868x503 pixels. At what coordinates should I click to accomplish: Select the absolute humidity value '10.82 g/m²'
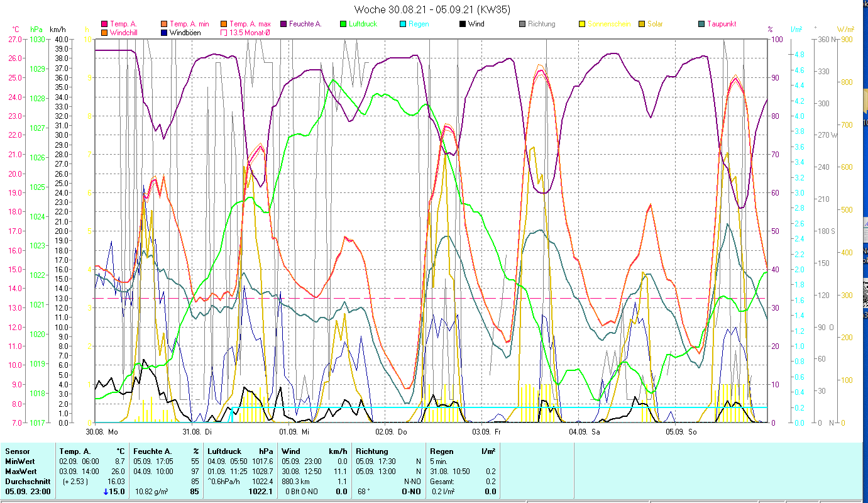click(x=152, y=492)
